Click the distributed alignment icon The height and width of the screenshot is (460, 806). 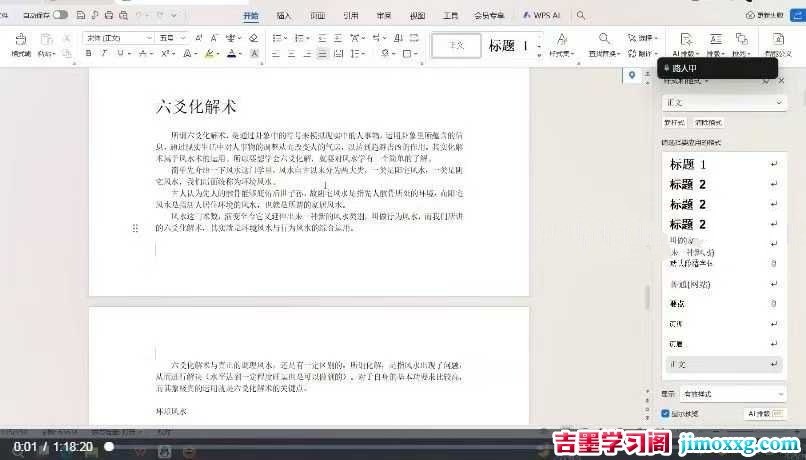tap(338, 53)
